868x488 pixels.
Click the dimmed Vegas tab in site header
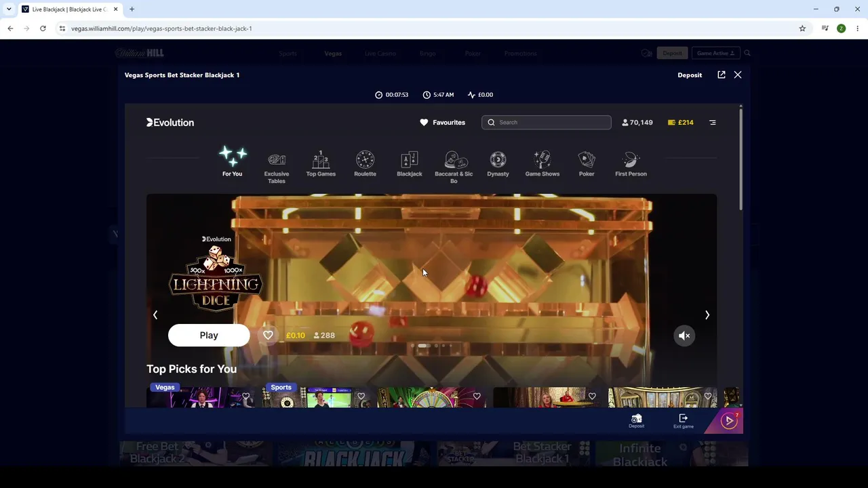point(333,54)
